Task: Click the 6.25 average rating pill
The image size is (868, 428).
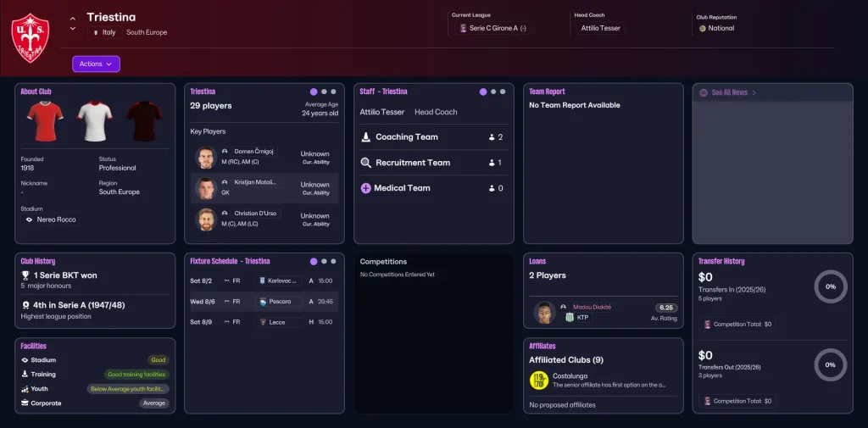Action: coord(666,308)
